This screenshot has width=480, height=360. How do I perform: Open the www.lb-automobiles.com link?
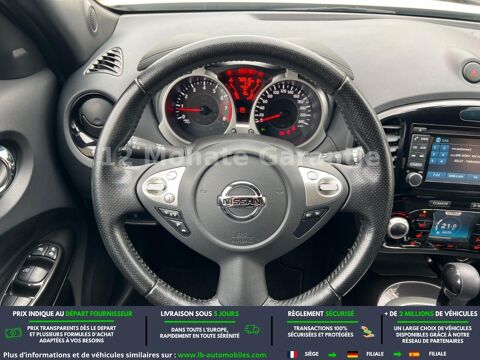(x=222, y=355)
